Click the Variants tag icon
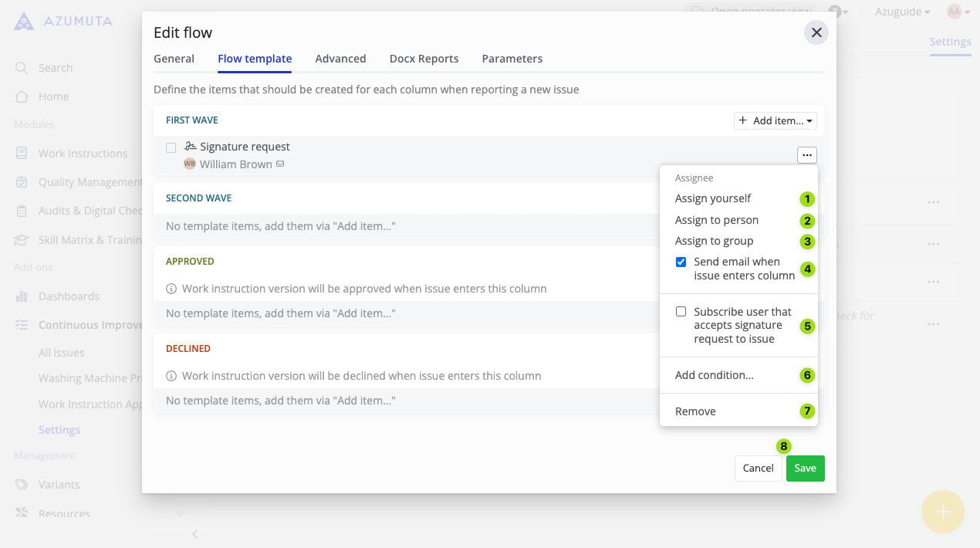The image size is (980, 548). 22,485
